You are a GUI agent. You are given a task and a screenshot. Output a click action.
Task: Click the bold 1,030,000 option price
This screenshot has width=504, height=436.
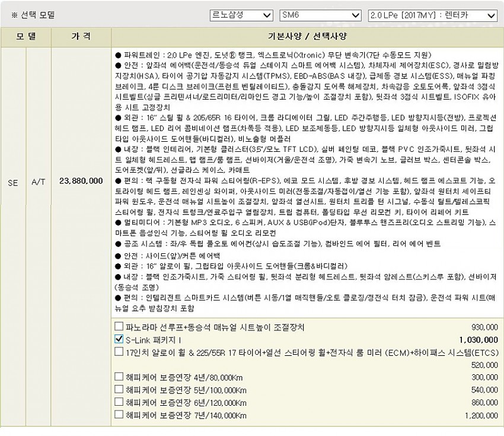tap(479, 340)
